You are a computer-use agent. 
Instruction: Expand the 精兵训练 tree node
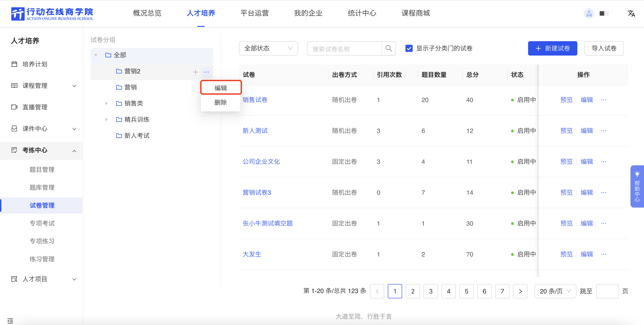coord(106,120)
